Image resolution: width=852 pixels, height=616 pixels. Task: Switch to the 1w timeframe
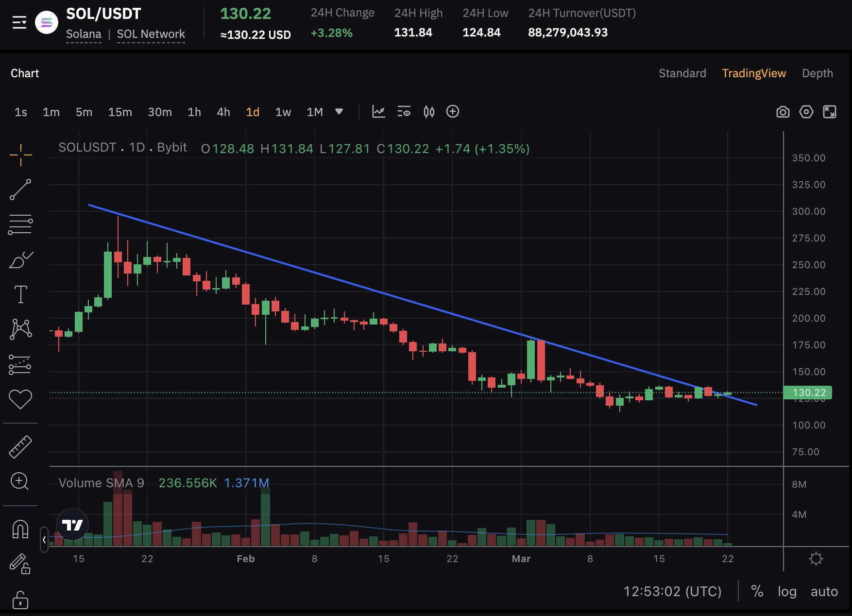tap(283, 112)
